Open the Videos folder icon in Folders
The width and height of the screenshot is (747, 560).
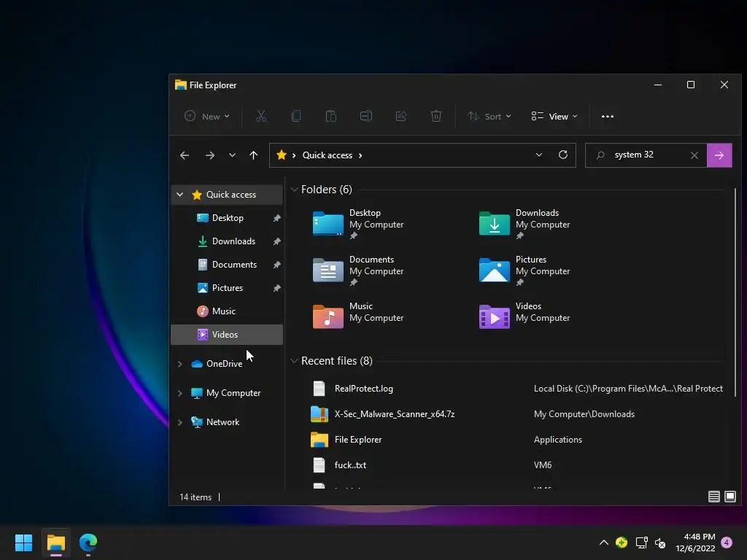(494, 316)
